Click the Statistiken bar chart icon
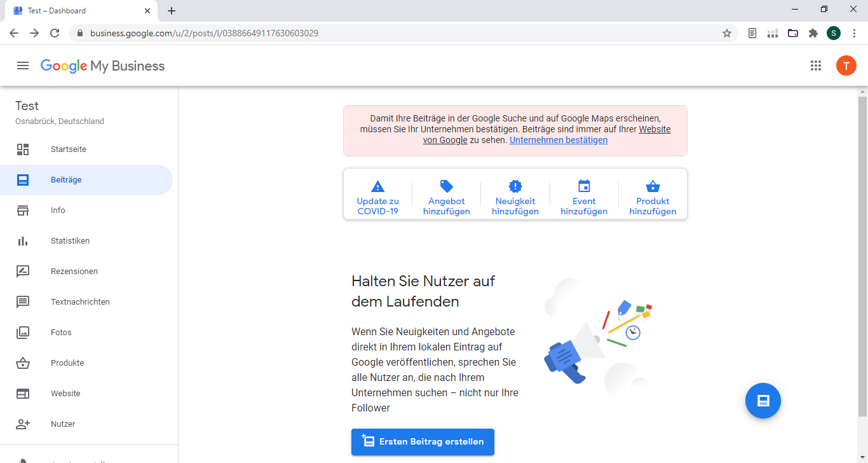 click(23, 241)
